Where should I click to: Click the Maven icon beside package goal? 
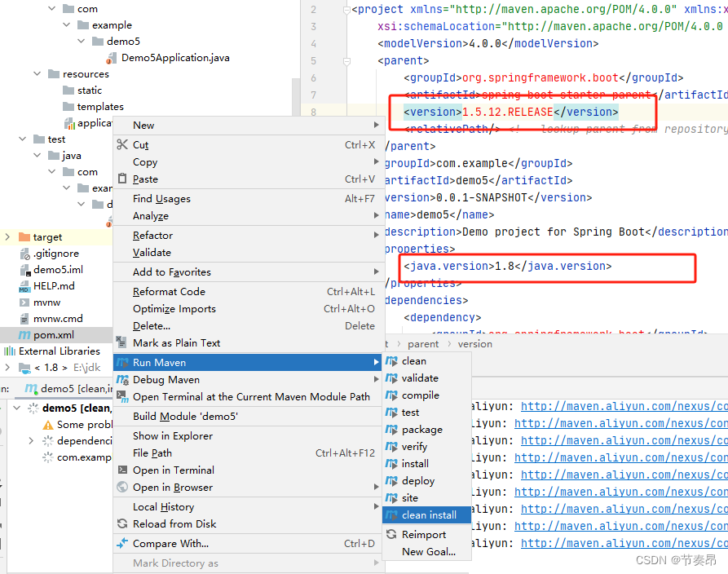click(391, 430)
